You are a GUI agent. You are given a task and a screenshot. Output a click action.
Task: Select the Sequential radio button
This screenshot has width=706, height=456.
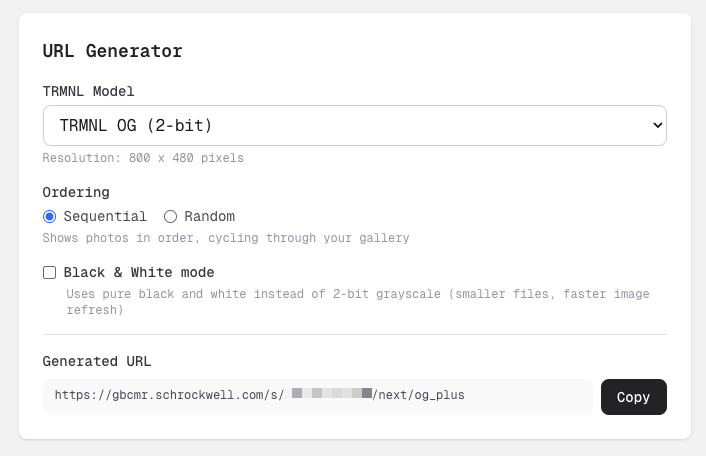(49, 216)
